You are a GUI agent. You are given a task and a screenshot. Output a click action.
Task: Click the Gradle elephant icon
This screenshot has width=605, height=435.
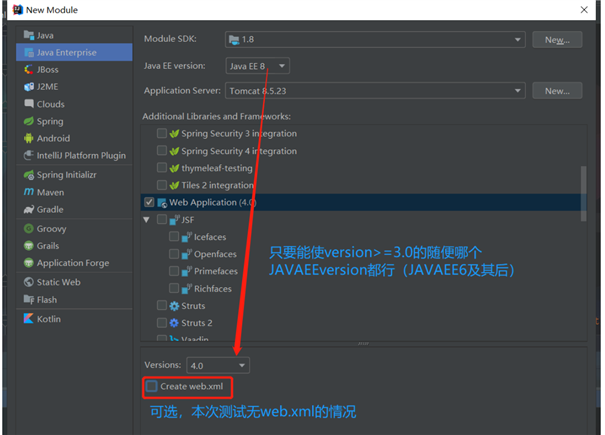coord(29,209)
